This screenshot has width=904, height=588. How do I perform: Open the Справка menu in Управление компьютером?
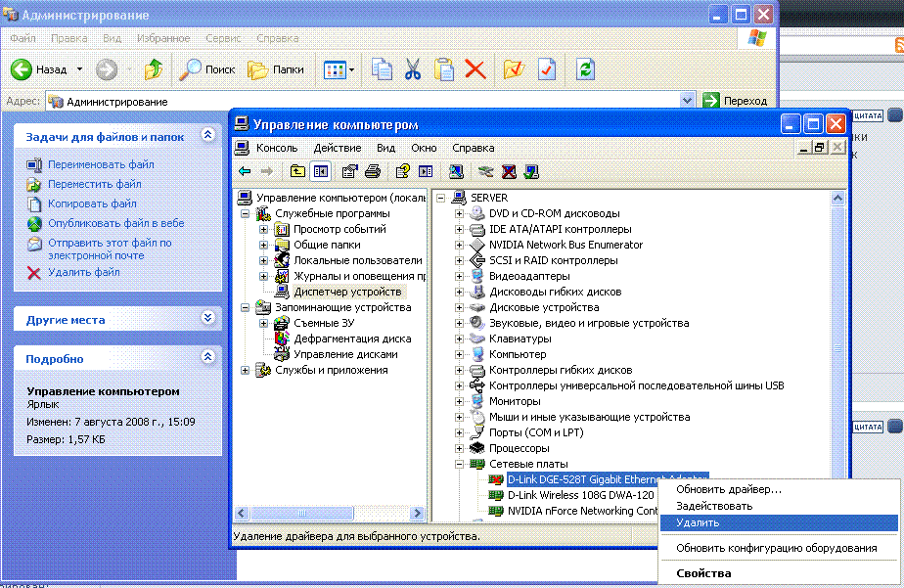coord(474,148)
